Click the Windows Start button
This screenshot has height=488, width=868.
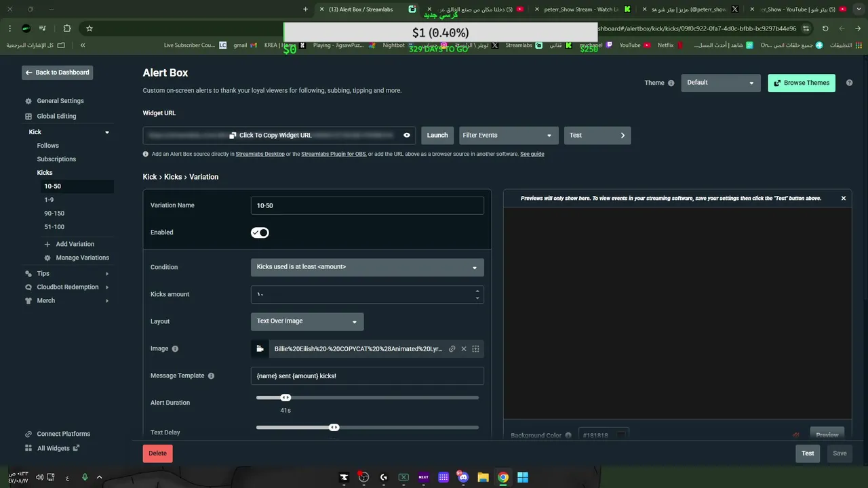tap(523, 477)
